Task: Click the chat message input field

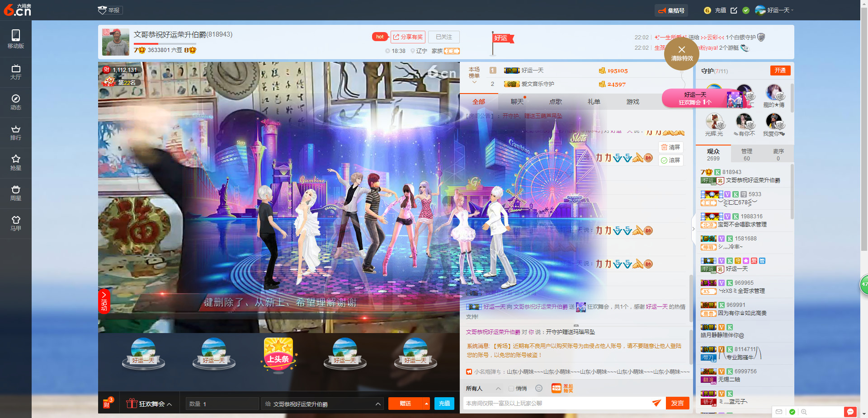Action: tap(556, 403)
